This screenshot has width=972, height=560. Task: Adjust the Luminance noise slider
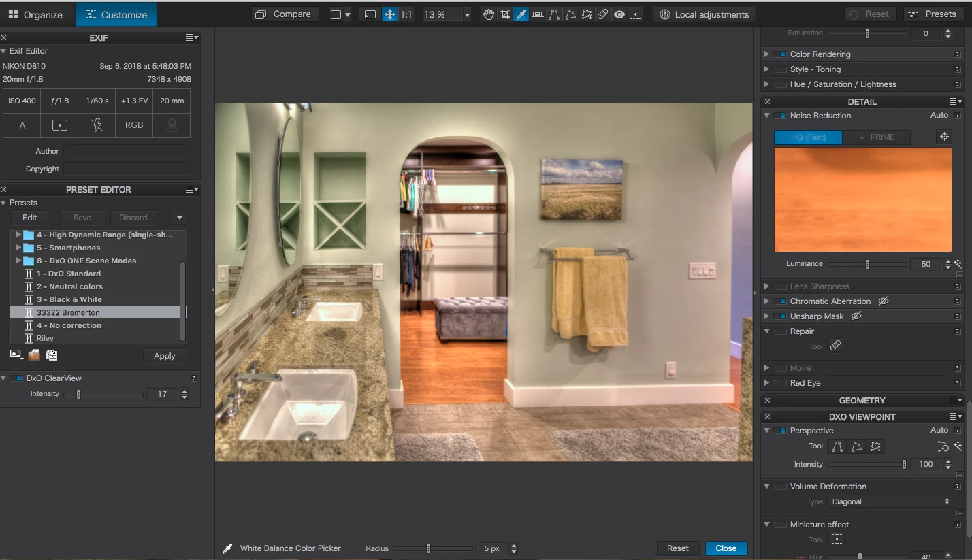(x=867, y=264)
